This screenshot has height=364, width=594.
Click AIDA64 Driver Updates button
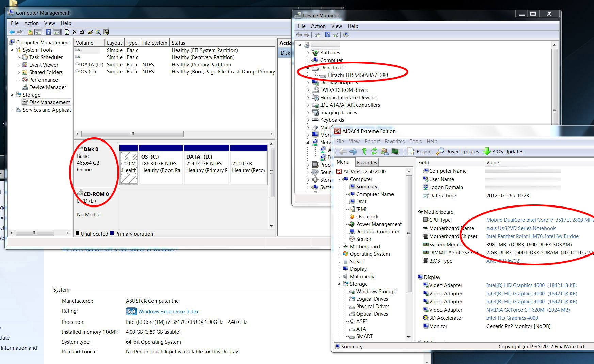[457, 151]
